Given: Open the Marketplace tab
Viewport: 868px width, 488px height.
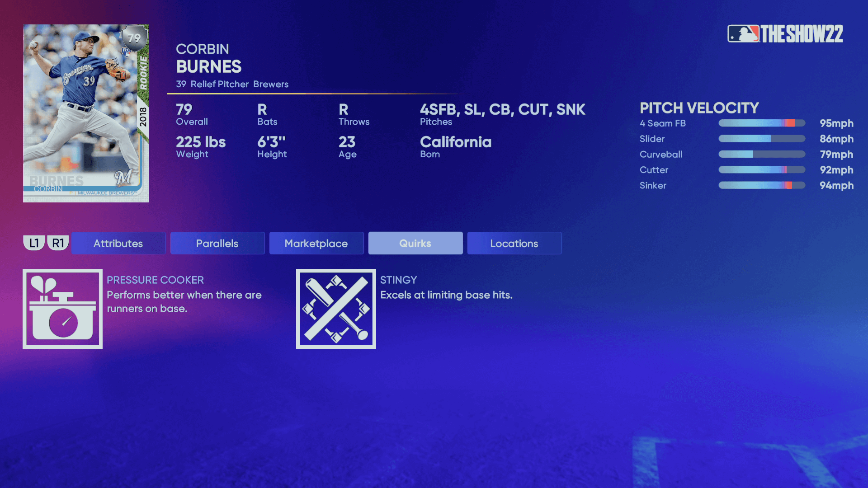Looking at the screenshot, I should point(316,243).
